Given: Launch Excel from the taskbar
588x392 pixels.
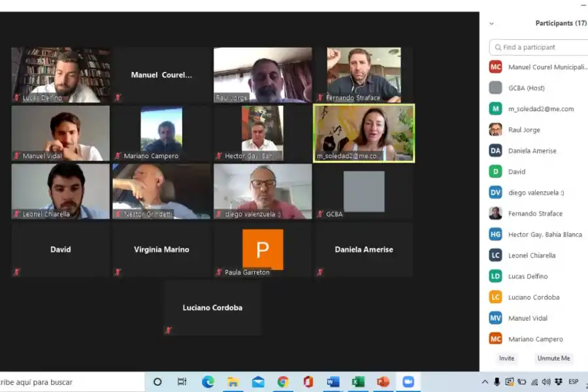Looking at the screenshot, I should (x=358, y=382).
